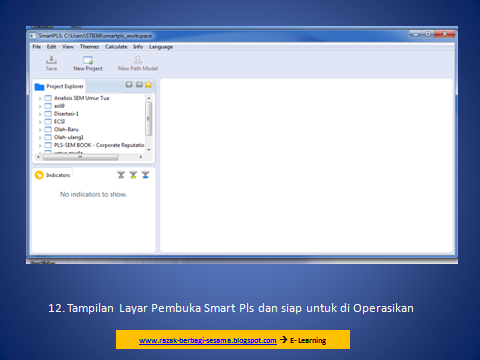This screenshot has height=360, width=480.
Task: Click the Save toolbar icon
Action: point(51,60)
